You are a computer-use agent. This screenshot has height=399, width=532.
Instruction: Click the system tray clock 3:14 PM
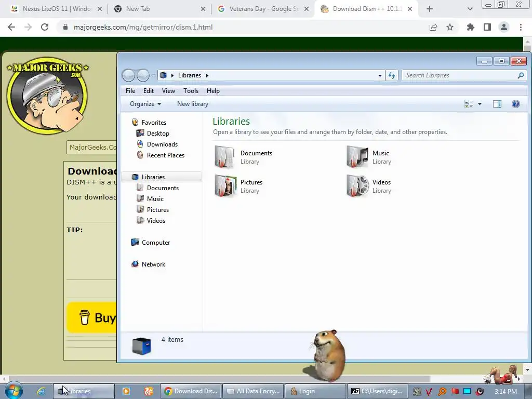506,392
